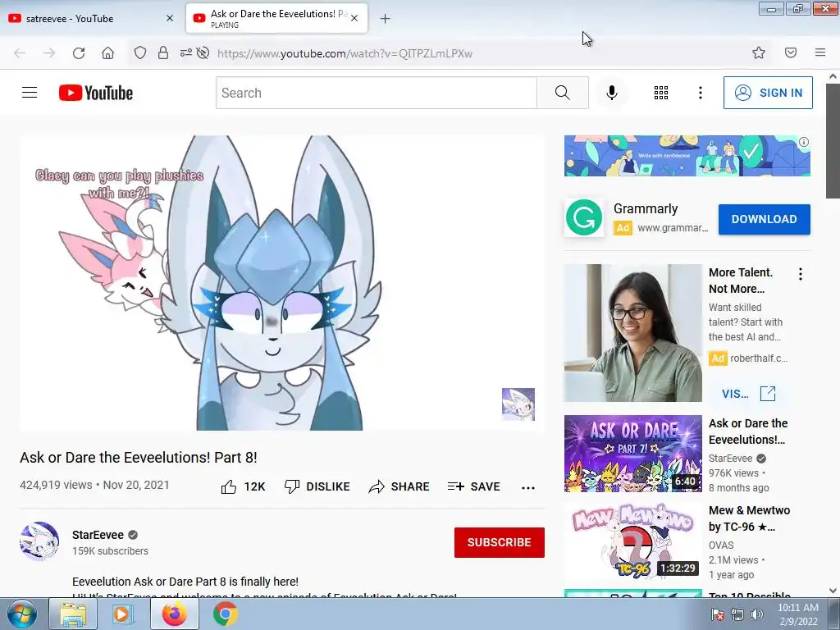Share the video via SHARE button
Image resolution: width=840 pixels, height=630 pixels.
[x=399, y=486]
